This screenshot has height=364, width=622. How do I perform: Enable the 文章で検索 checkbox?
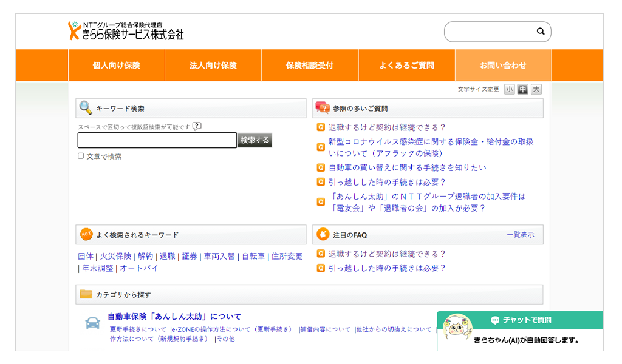[x=80, y=157]
